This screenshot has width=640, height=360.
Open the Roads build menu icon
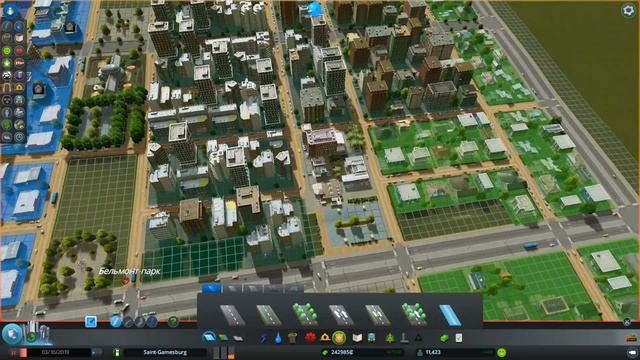click(x=209, y=338)
